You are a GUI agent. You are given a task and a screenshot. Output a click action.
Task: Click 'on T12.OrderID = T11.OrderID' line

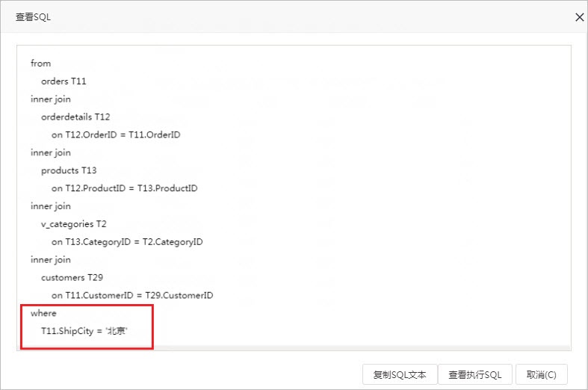coord(116,135)
